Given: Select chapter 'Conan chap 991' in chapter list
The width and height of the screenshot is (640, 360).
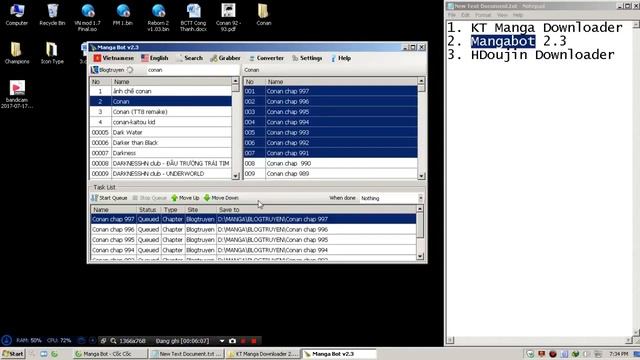Looking at the screenshot, I should (330, 153).
